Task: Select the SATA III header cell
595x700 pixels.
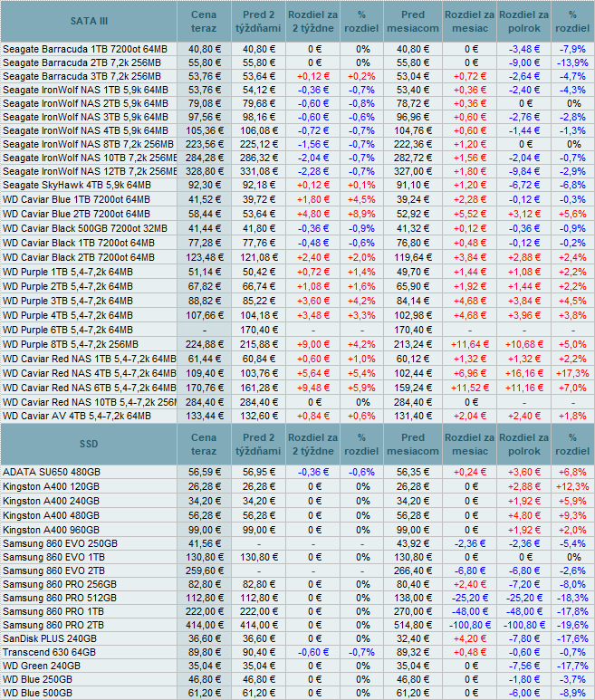Action: pos(89,22)
